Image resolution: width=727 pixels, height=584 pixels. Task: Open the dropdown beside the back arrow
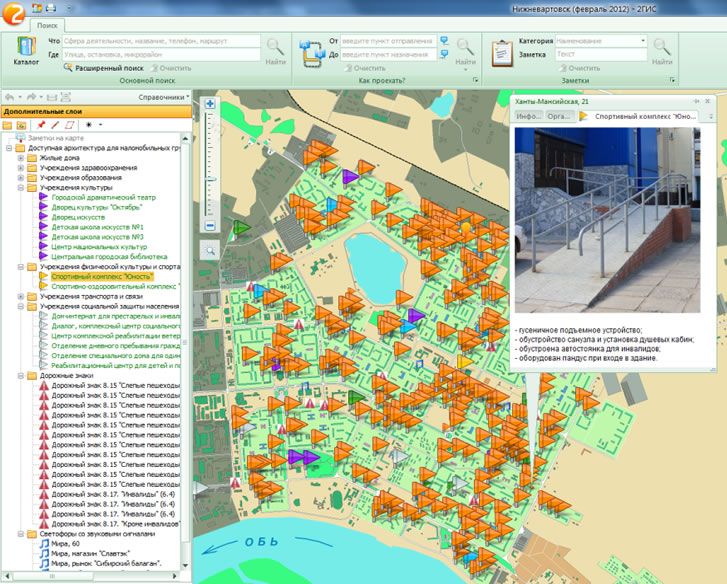(20, 97)
